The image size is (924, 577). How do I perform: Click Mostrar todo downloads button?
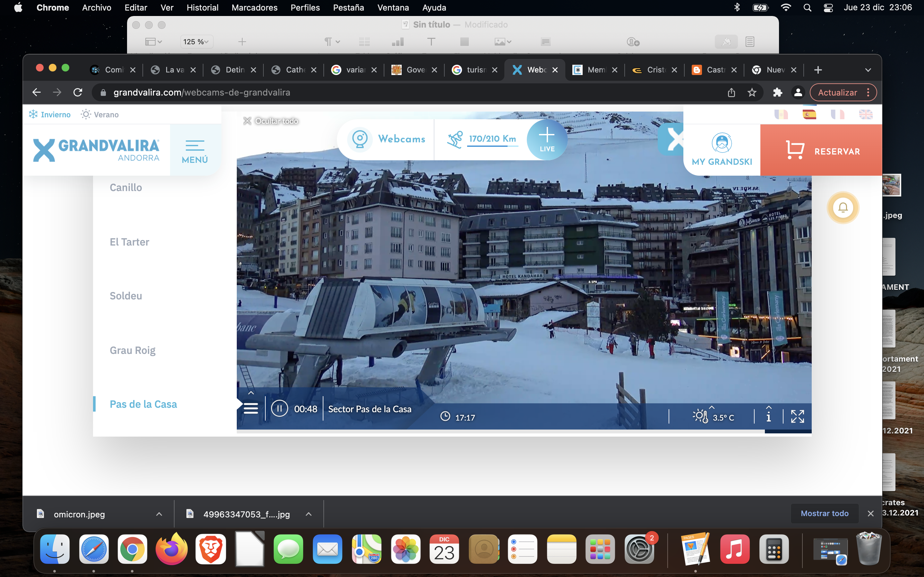tap(824, 513)
